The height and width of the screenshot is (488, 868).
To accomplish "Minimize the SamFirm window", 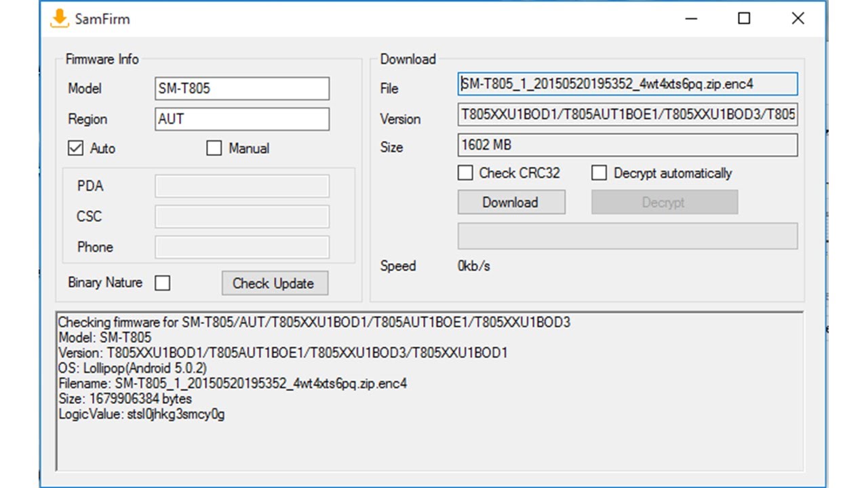I will [691, 19].
